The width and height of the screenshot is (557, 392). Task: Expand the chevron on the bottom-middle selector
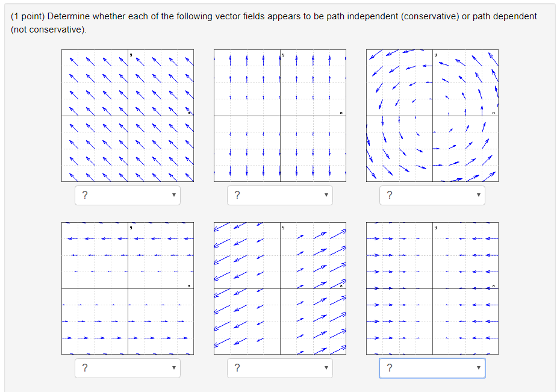(326, 368)
